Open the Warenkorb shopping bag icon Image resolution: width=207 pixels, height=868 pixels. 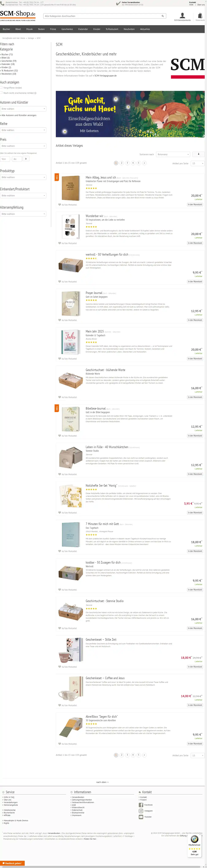tap(200, 16)
